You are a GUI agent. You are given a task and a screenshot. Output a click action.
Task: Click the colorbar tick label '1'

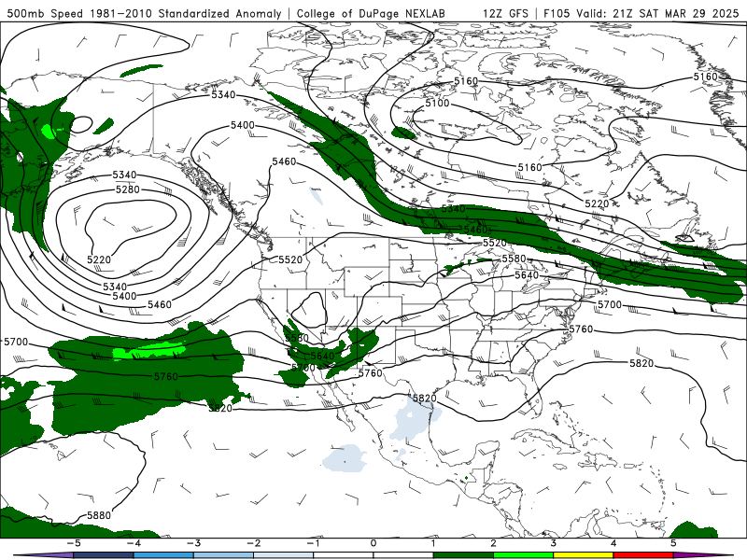pyautogui.click(x=433, y=543)
